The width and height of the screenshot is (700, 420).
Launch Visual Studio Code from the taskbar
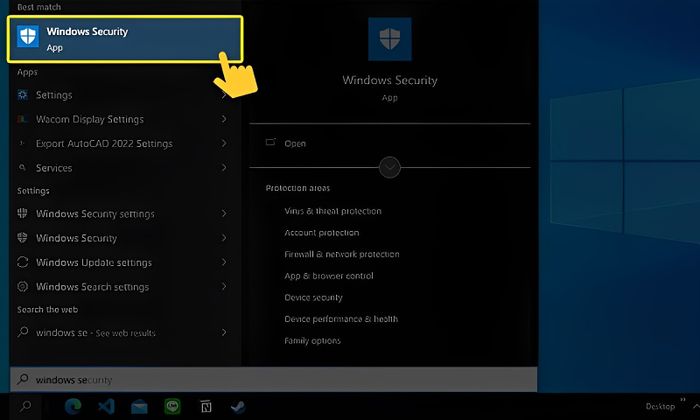click(x=106, y=407)
